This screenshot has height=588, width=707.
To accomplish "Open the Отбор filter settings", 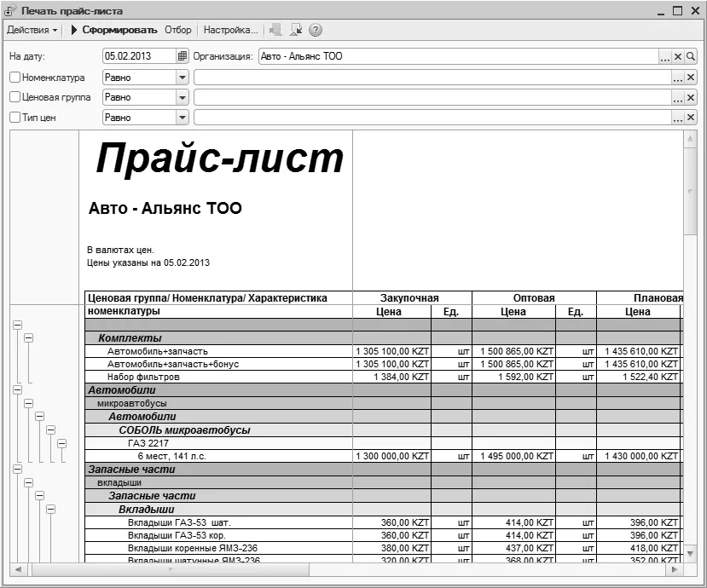I will click(x=177, y=30).
